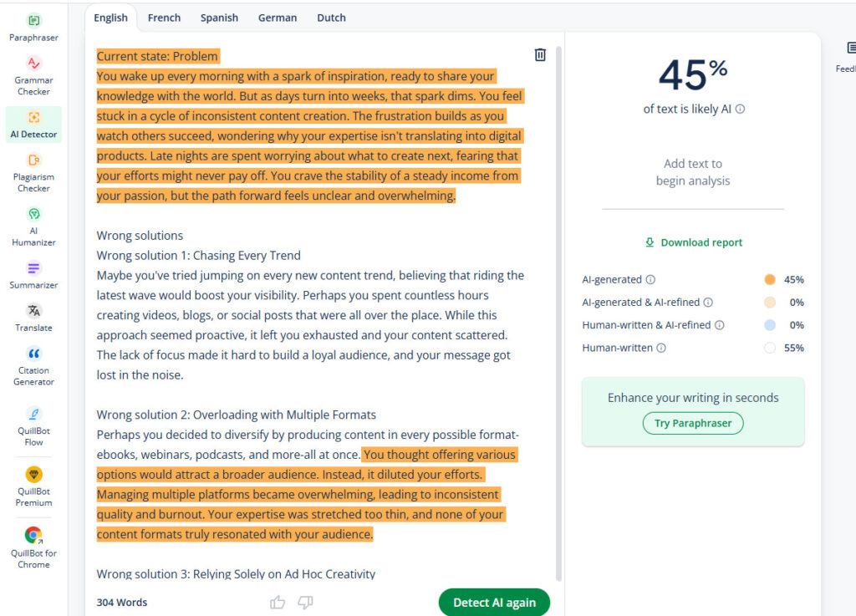Screen dimensions: 856x616
Task: Open the AI Humanizer tool
Action: (33, 227)
